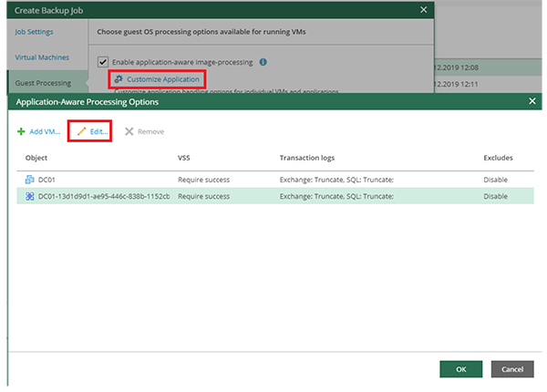The height and width of the screenshot is (392, 547).
Task: Click the gear icon beside Customize Application
Action: coord(119,79)
